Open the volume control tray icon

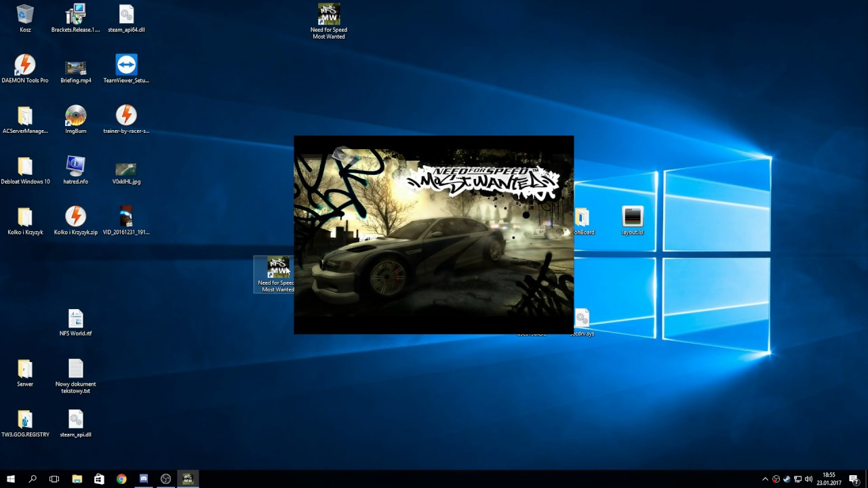tap(808, 479)
